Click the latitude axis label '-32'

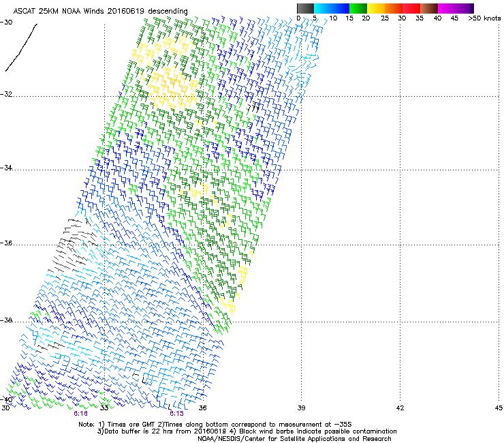6,94
